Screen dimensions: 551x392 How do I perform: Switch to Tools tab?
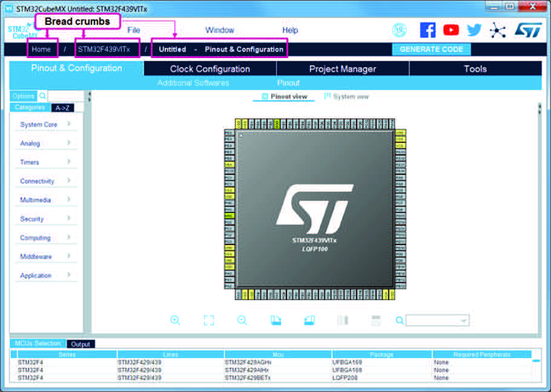tap(475, 69)
